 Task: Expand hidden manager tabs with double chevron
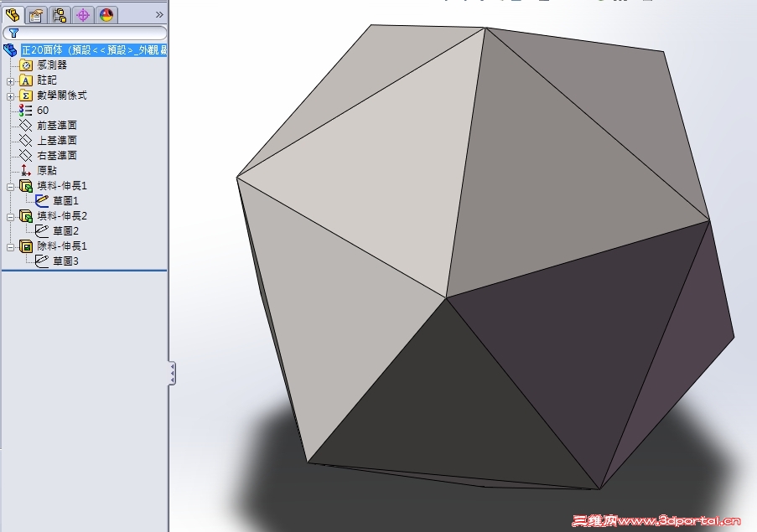(159, 15)
